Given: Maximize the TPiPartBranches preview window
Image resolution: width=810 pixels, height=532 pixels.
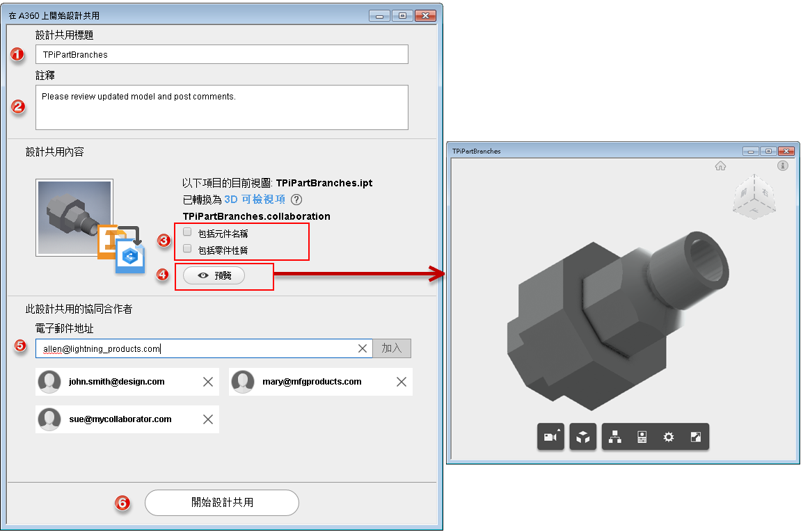Looking at the screenshot, I should pos(769,151).
